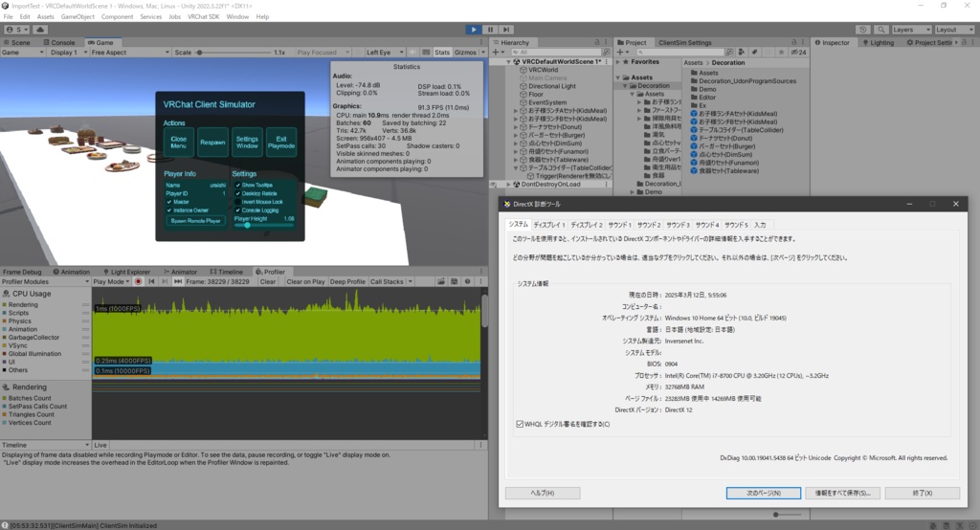Switch to the Console tab
This screenshot has width=980, height=530.
(59, 42)
